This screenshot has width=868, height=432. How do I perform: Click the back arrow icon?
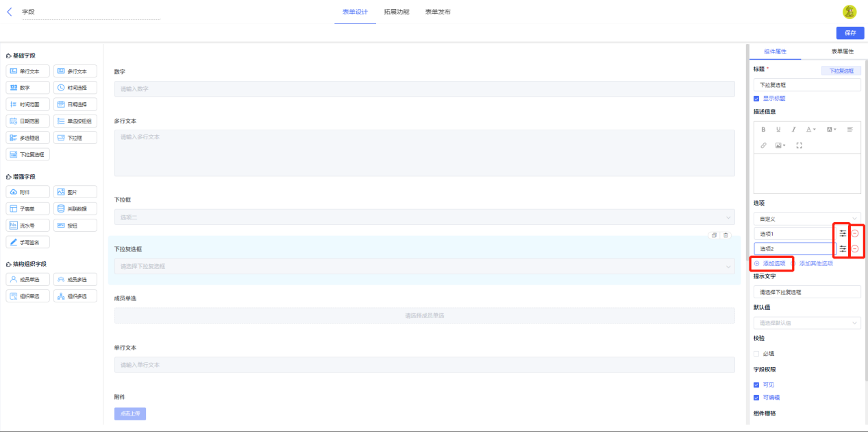pos(10,12)
